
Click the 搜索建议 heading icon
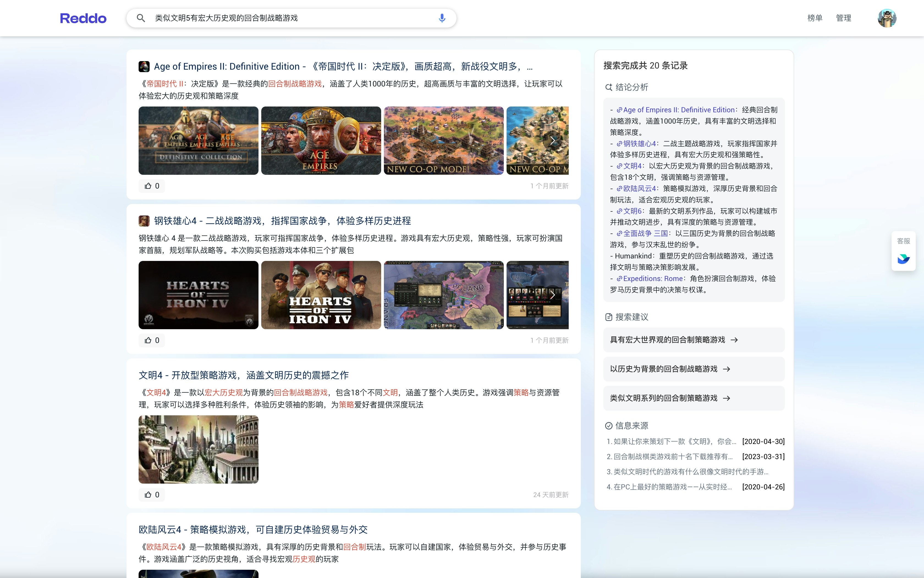609,317
